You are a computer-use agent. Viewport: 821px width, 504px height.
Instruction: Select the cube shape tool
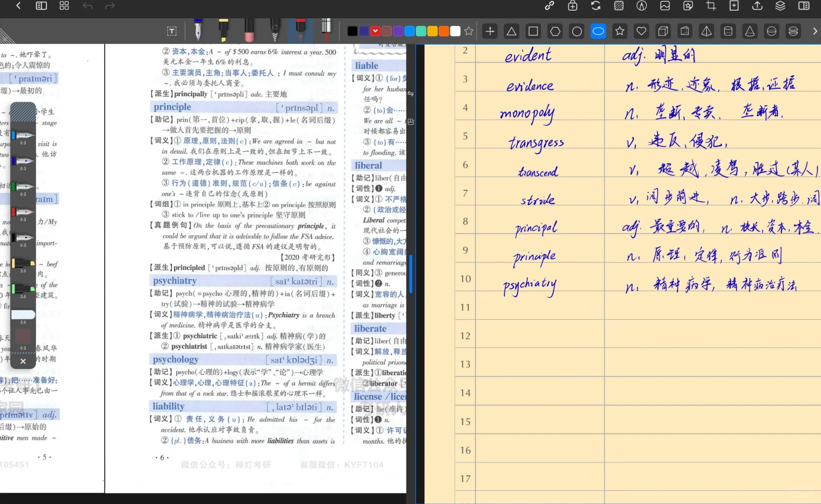coord(663,31)
